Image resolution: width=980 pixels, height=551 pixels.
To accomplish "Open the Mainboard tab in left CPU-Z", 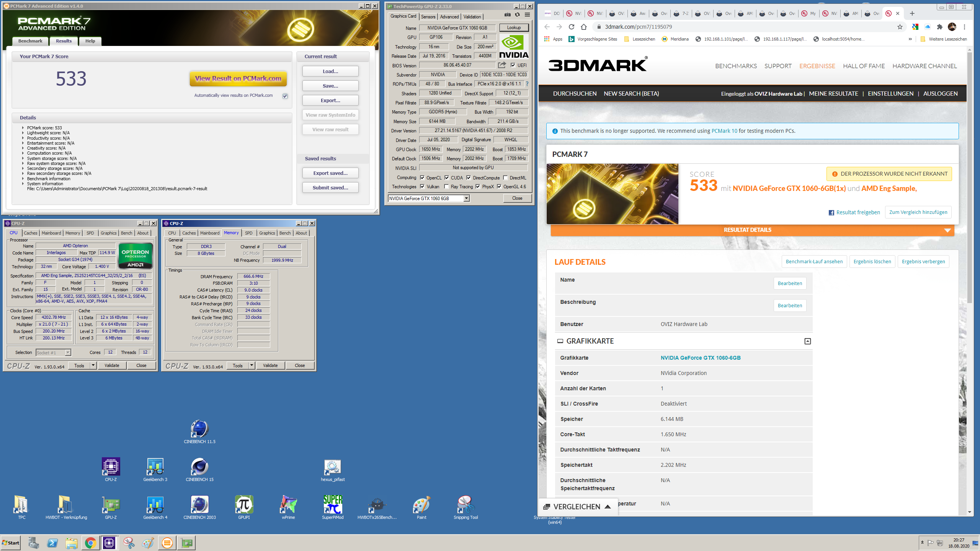I will (51, 233).
